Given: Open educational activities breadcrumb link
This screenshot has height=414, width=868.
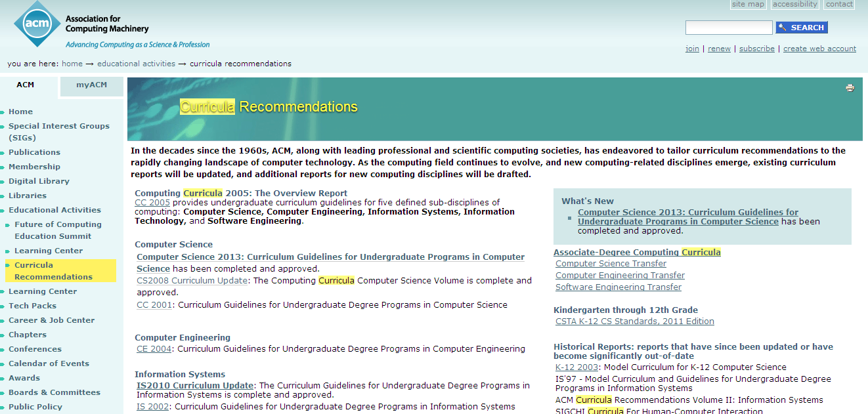Looking at the screenshot, I should (137, 64).
